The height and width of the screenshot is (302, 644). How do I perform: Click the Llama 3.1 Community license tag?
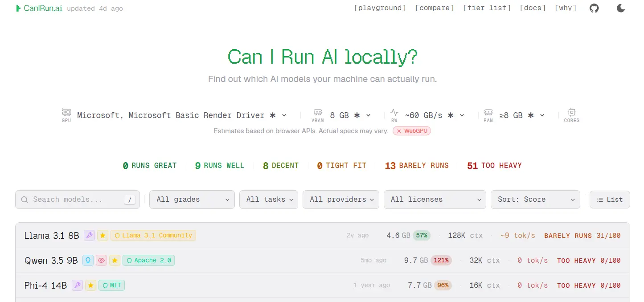[x=153, y=236]
